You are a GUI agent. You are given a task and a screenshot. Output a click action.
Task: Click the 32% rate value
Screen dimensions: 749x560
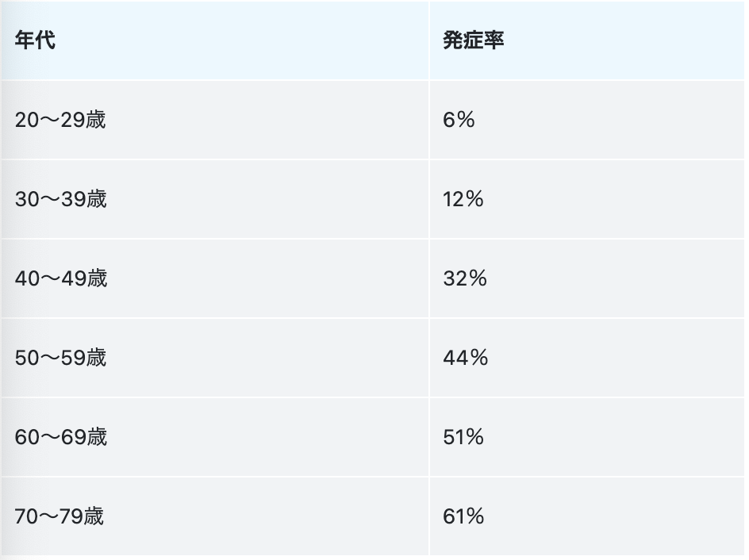tap(465, 278)
